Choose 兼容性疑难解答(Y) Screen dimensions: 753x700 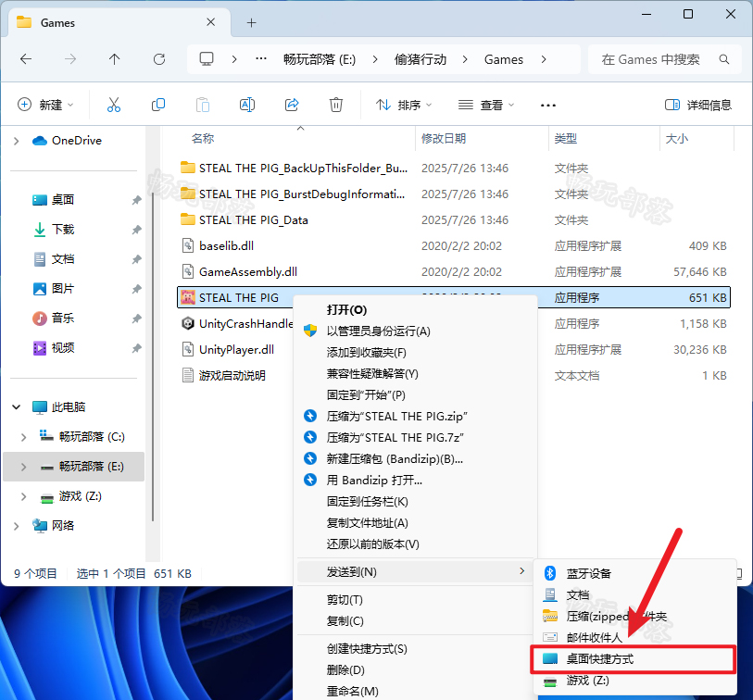tap(415, 373)
